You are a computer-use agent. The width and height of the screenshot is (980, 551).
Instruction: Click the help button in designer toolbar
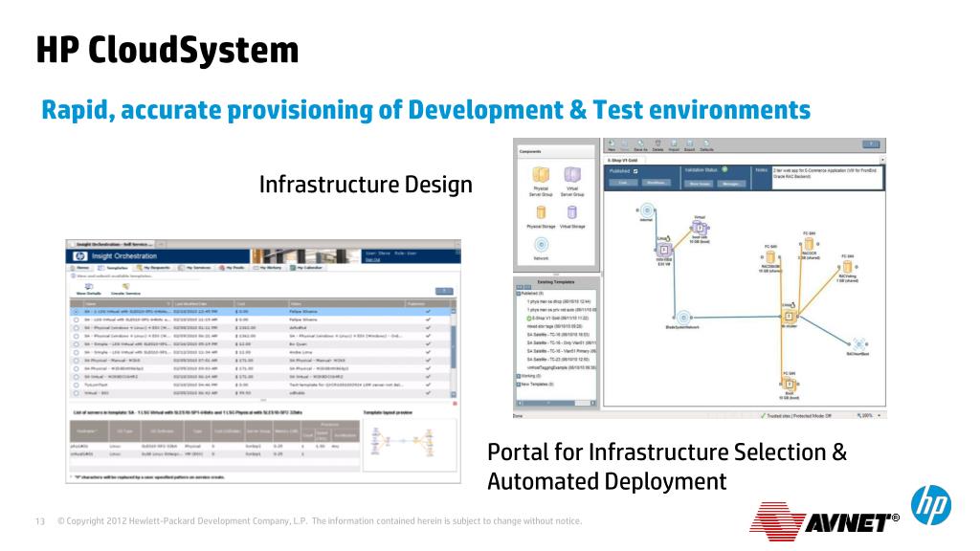tap(871, 144)
